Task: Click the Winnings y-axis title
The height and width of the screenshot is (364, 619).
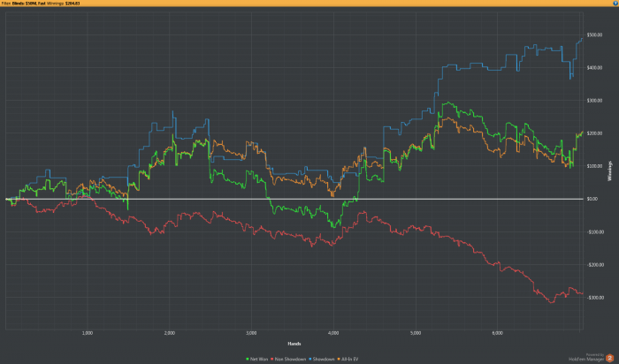Action: (x=609, y=171)
